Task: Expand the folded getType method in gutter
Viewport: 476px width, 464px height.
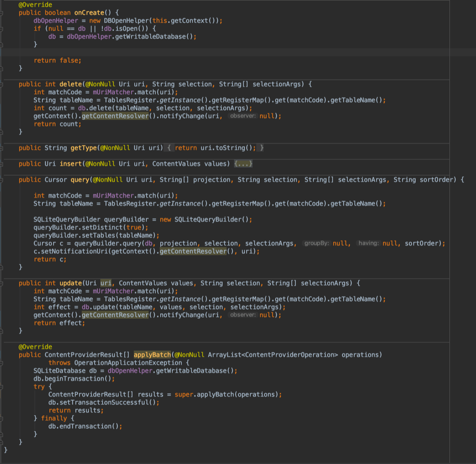Action: [2, 148]
